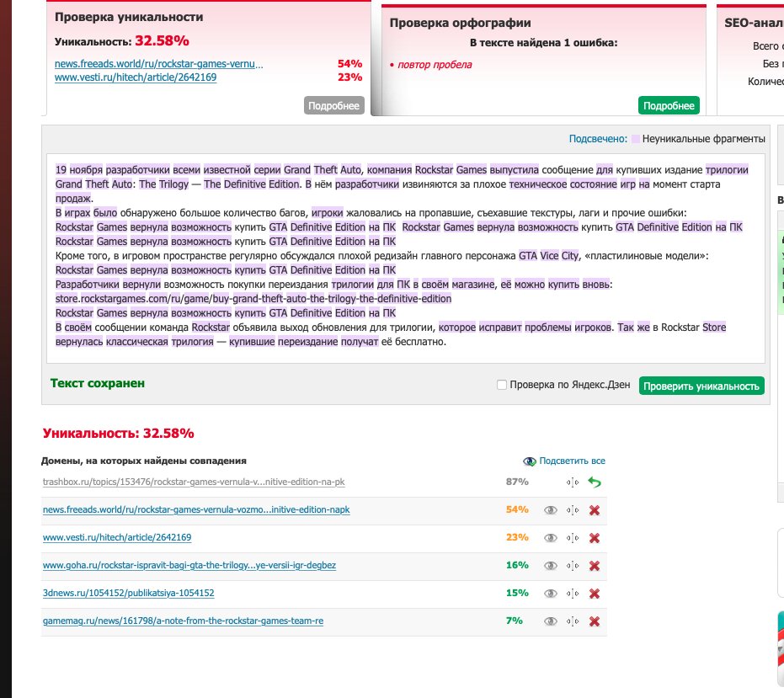The width and height of the screenshot is (784, 698).
Task: Click inside the checked article text area
Action: point(406,258)
